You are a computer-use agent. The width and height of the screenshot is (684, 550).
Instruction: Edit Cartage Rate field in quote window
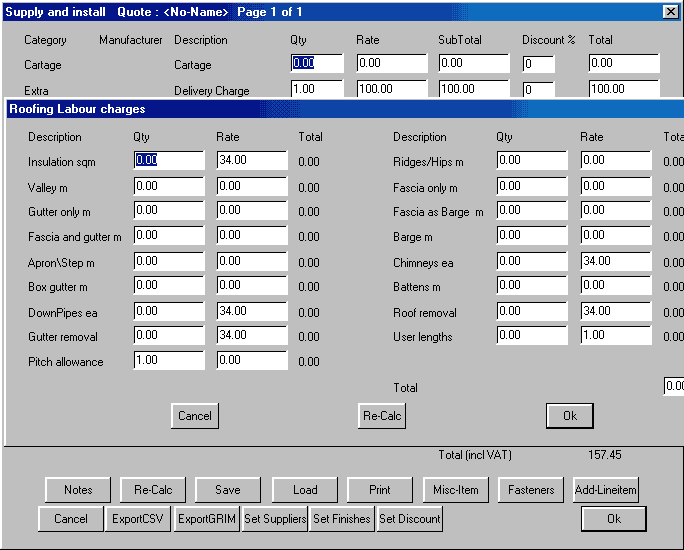(392, 63)
